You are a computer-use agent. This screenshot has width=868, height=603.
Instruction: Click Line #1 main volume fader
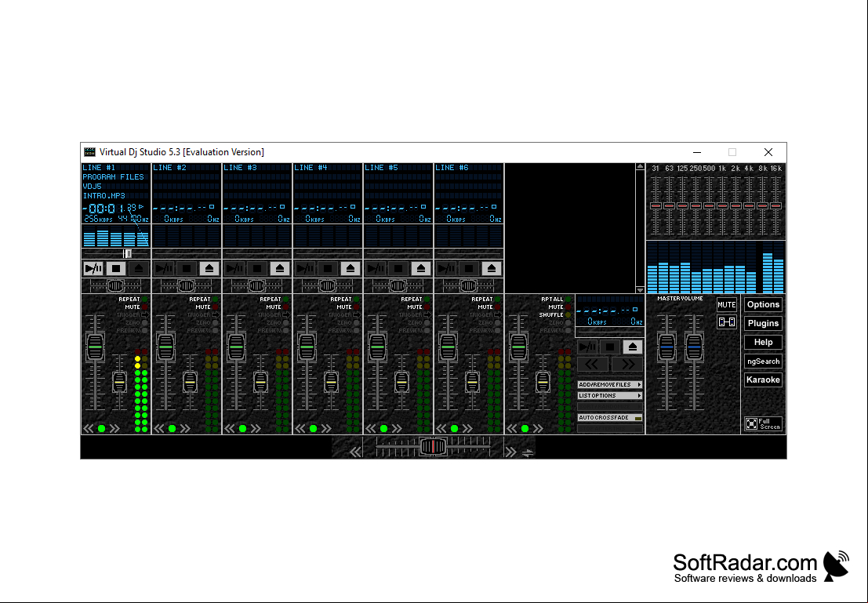(95, 347)
